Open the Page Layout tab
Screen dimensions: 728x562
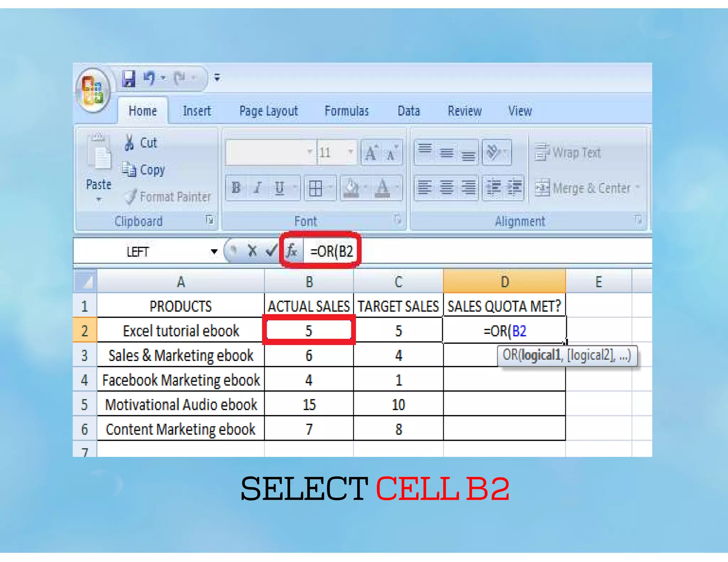pos(268,111)
